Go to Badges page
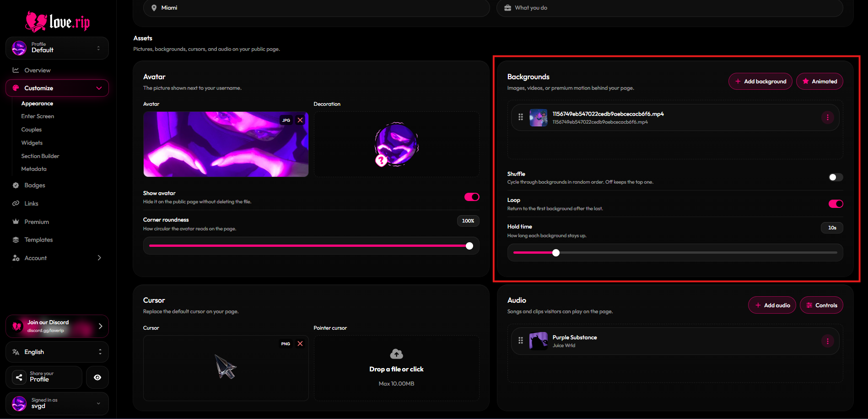This screenshot has width=868, height=419. coord(35,185)
